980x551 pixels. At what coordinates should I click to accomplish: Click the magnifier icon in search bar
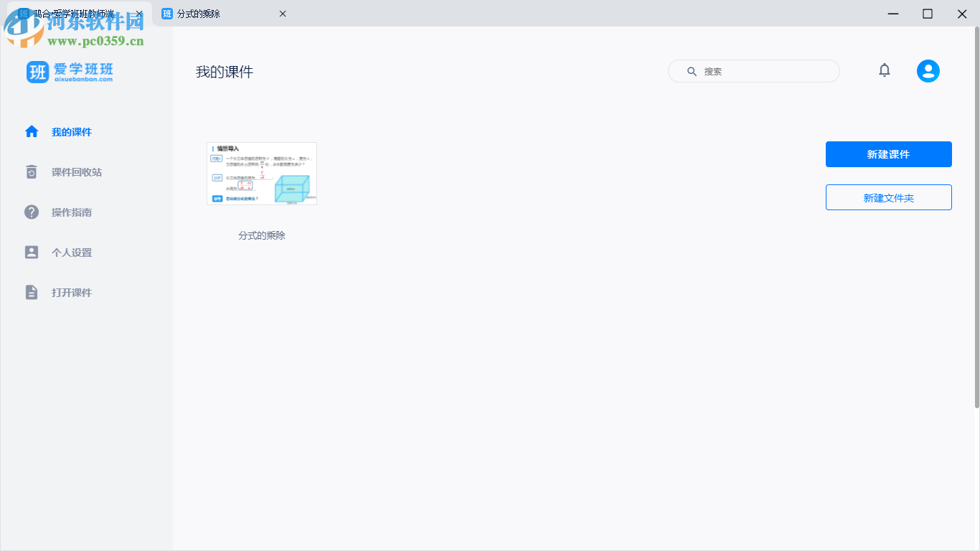(x=691, y=71)
